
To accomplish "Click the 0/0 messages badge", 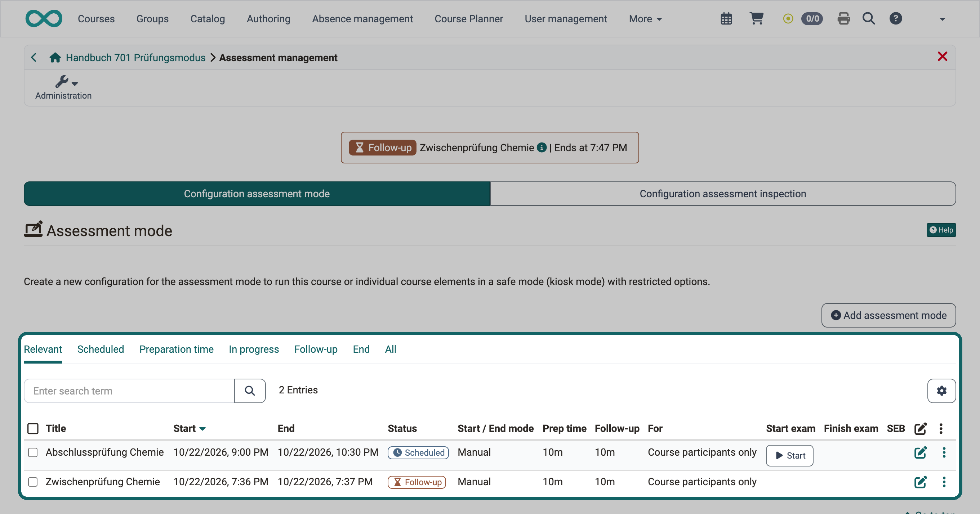I will coord(812,19).
